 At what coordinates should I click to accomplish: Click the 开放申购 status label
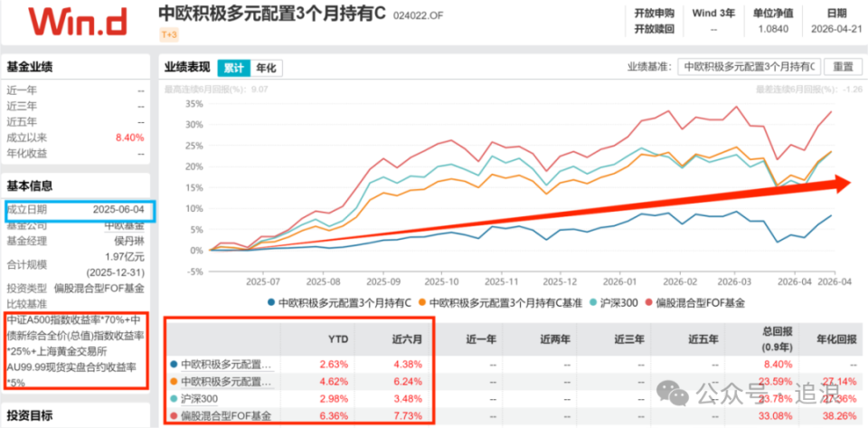pyautogui.click(x=655, y=13)
